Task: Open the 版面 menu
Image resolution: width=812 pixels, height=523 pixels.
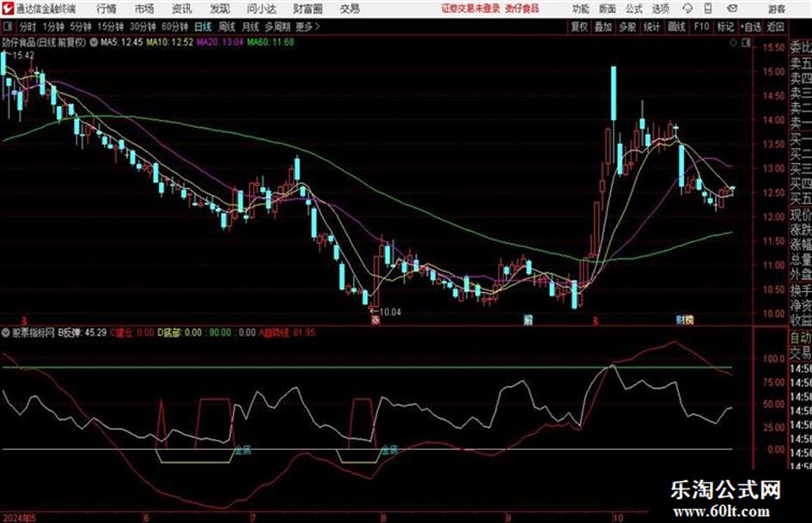Action: coord(607,9)
